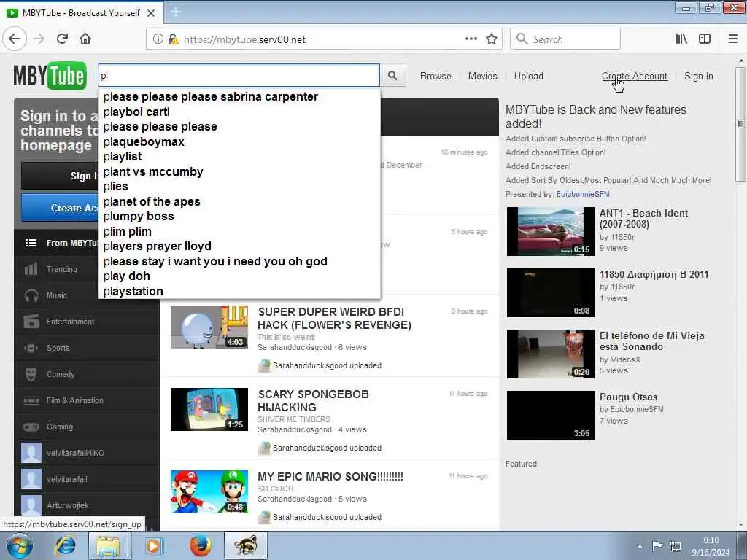Open Film & Animation category
The image size is (747, 560).
point(87,400)
